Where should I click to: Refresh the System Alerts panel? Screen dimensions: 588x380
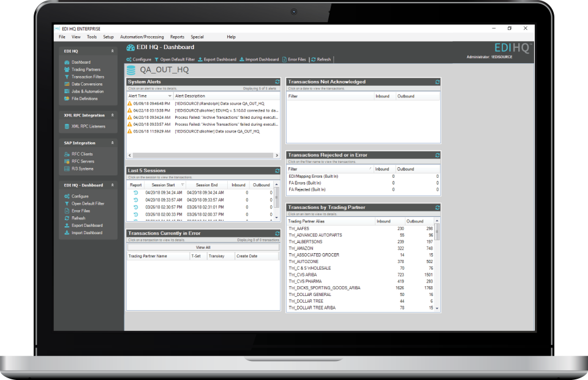(277, 82)
